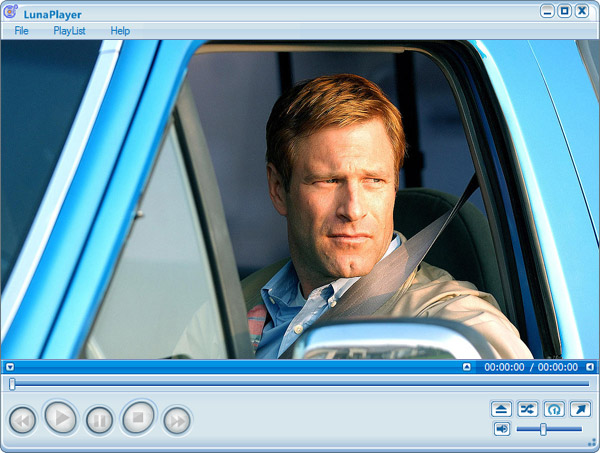The width and height of the screenshot is (600, 453).
Task: Click the Fast Forward button
Action: click(x=177, y=420)
